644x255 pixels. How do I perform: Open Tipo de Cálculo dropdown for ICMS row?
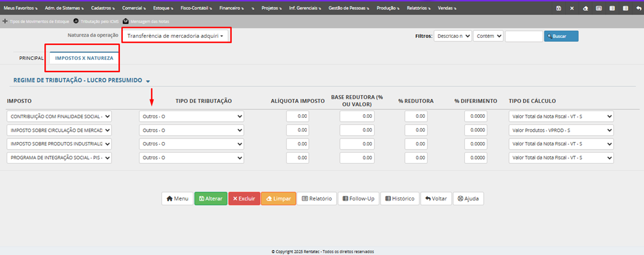[561, 130]
